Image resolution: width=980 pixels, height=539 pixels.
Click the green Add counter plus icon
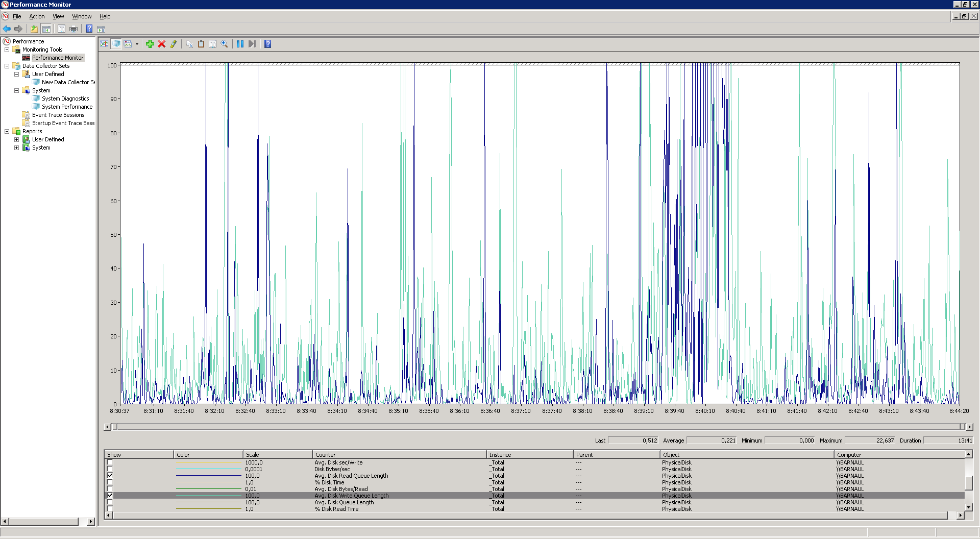click(150, 44)
